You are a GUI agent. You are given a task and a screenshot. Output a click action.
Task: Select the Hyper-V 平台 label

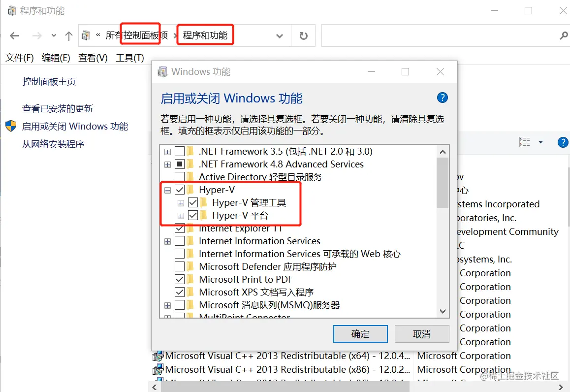240,216
